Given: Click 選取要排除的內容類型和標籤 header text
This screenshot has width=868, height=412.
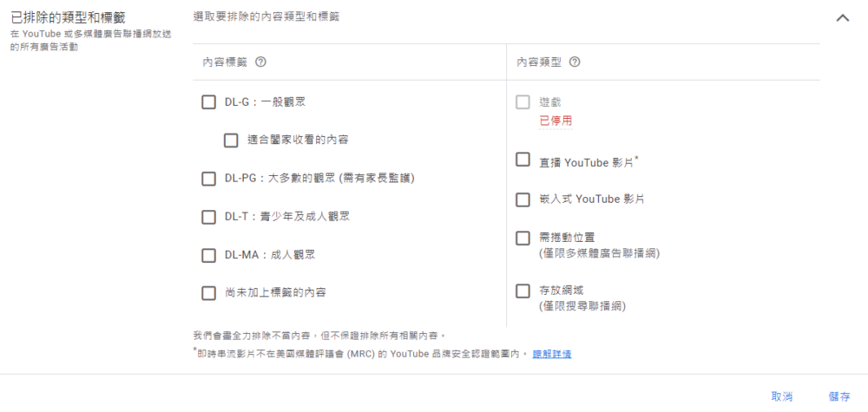Looking at the screenshot, I should [x=266, y=16].
